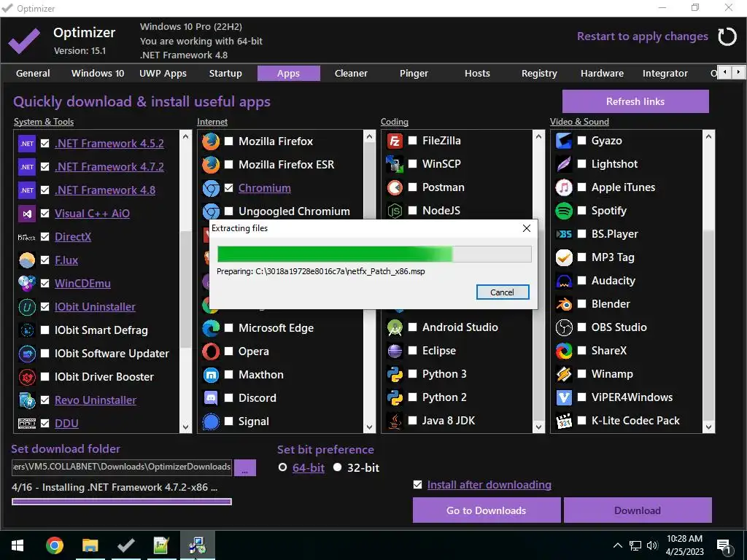Click the Apple iTunes icon

(x=564, y=187)
